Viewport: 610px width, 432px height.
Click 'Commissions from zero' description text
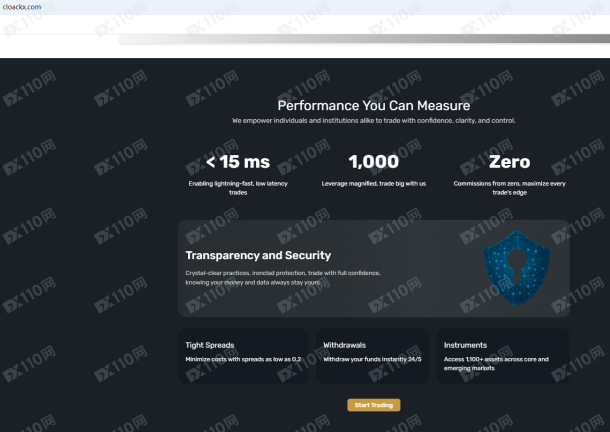509,187
